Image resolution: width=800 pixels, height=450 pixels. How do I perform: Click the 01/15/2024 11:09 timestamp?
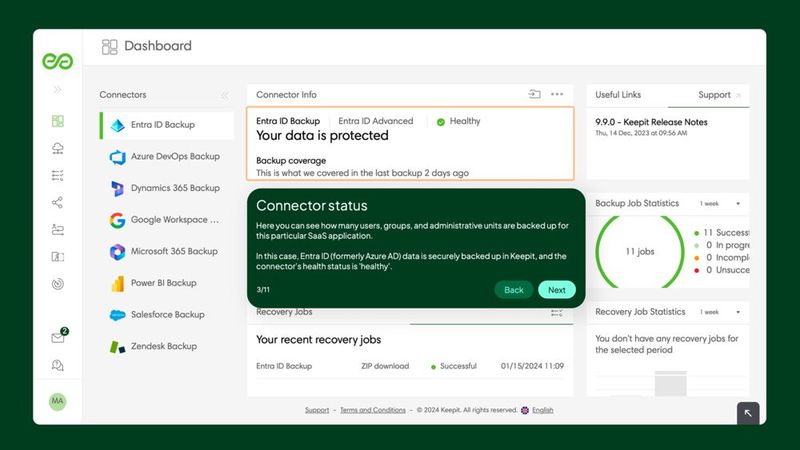[532, 366]
